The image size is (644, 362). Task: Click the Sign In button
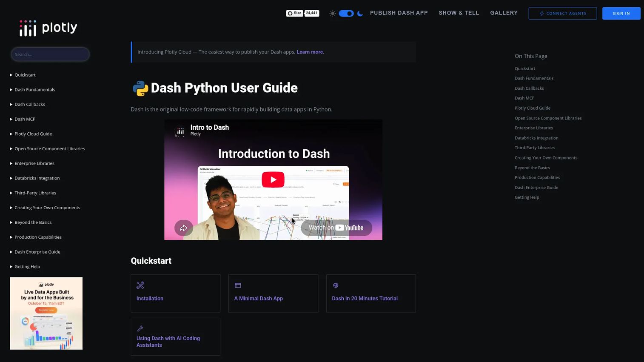coord(621,13)
